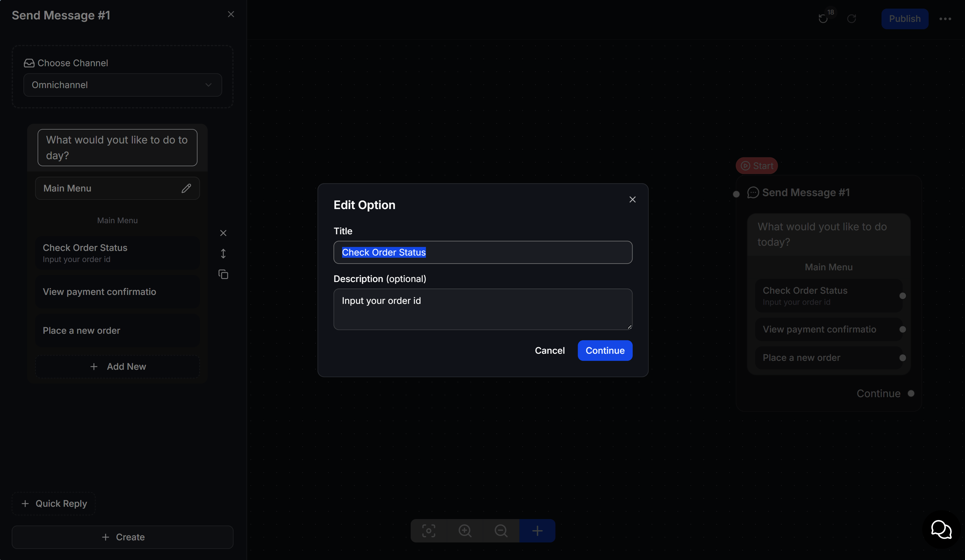
Task: Open the chat support bubble
Action: click(x=941, y=530)
